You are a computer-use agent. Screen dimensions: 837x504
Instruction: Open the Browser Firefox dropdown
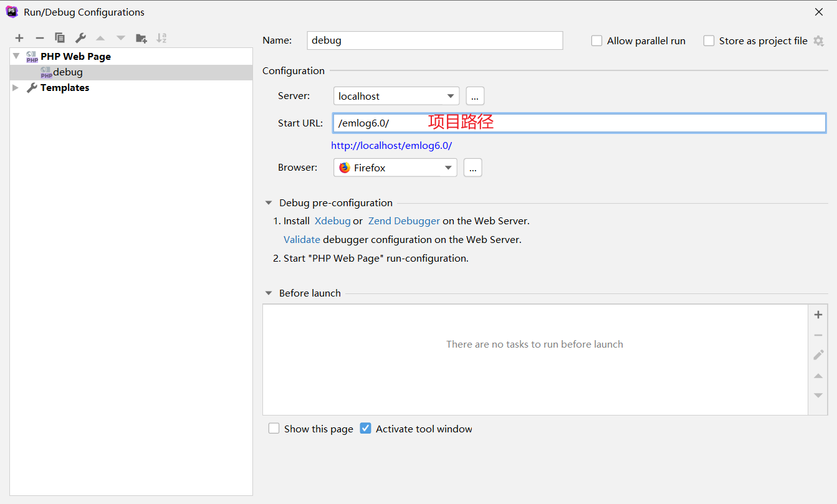tap(395, 168)
